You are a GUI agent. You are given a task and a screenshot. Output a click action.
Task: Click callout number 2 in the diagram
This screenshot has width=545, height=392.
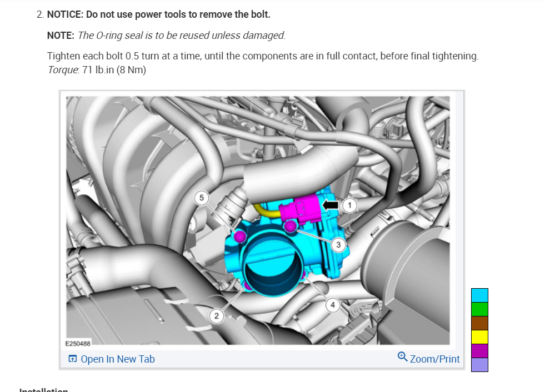217,316
